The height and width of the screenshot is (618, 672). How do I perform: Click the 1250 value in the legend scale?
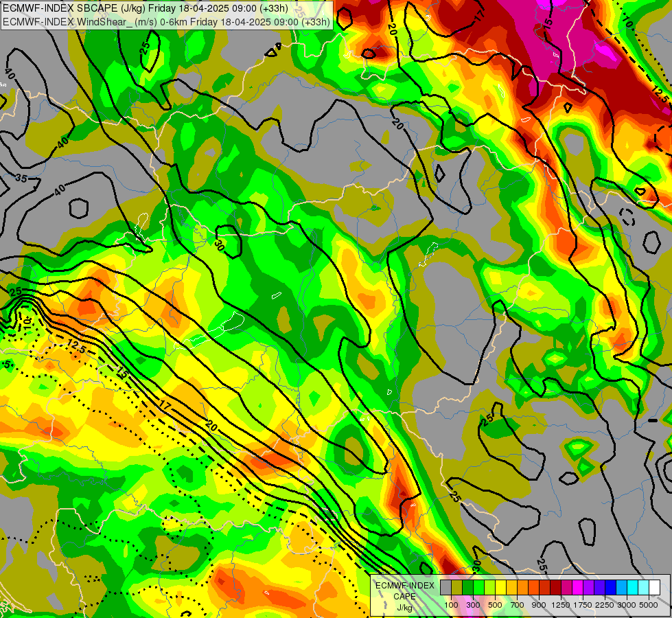561,605
